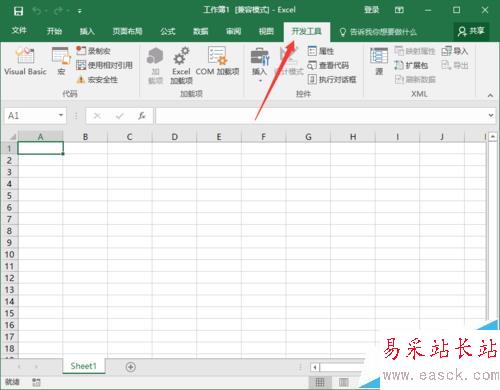Open Customize Quick Access Toolbar dropdown

(x=80, y=11)
